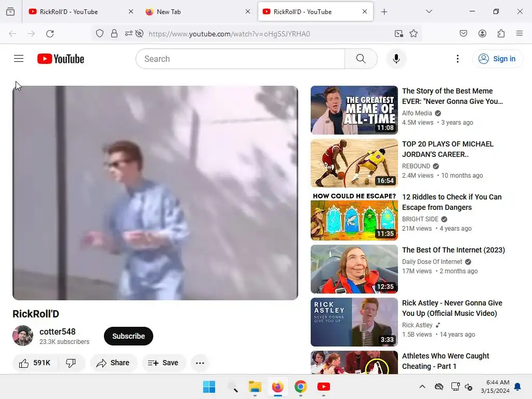Open Athletes Who Were Caught Cheating title
The width and height of the screenshot is (532, 399).
(445, 361)
